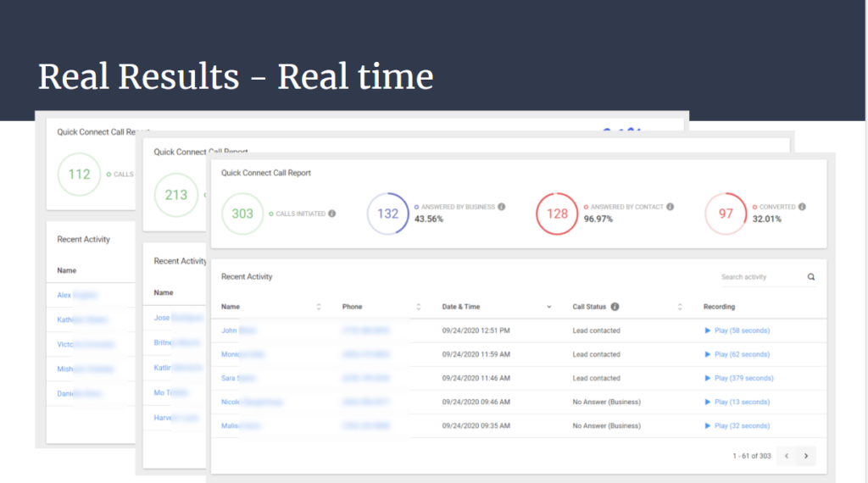This screenshot has width=868, height=483.
Task: Open Sara's contact link
Action: click(229, 378)
